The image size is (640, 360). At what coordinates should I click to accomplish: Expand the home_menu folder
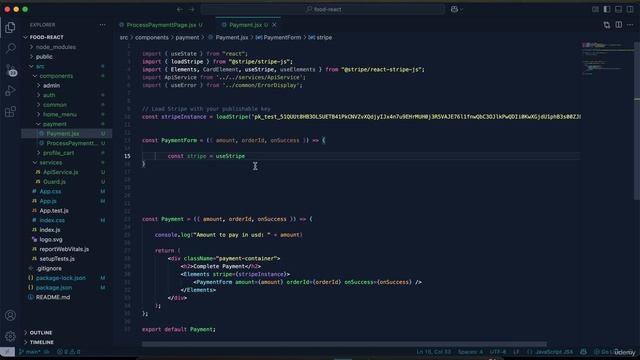60,114
